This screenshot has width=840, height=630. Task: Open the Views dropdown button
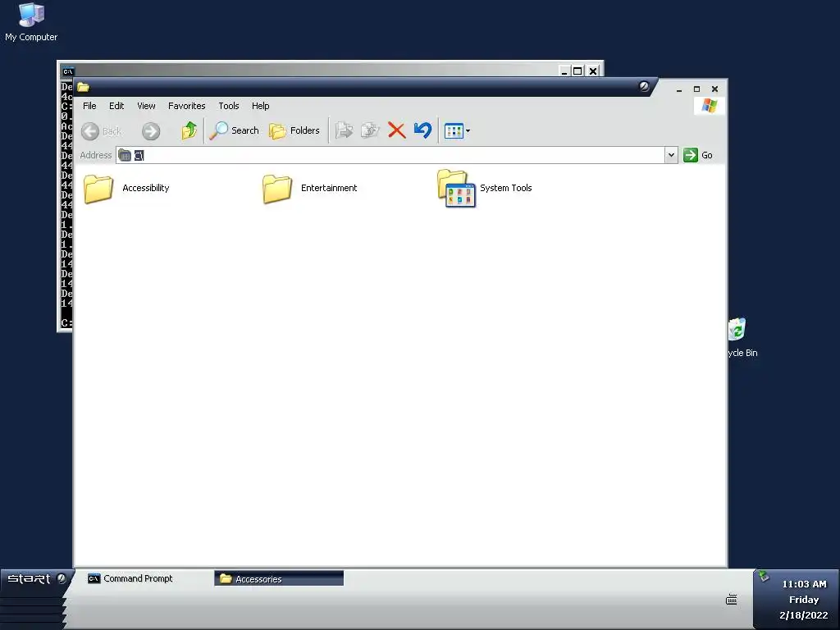tap(457, 130)
